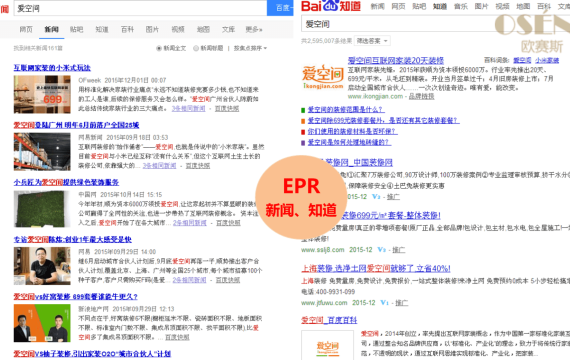
Task: Open question 爱空间是如何处理地砖缝的?
Action: coord(349,142)
